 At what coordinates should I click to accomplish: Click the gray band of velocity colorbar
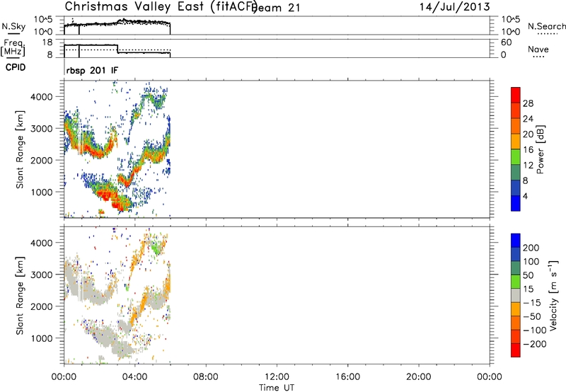tap(516, 295)
